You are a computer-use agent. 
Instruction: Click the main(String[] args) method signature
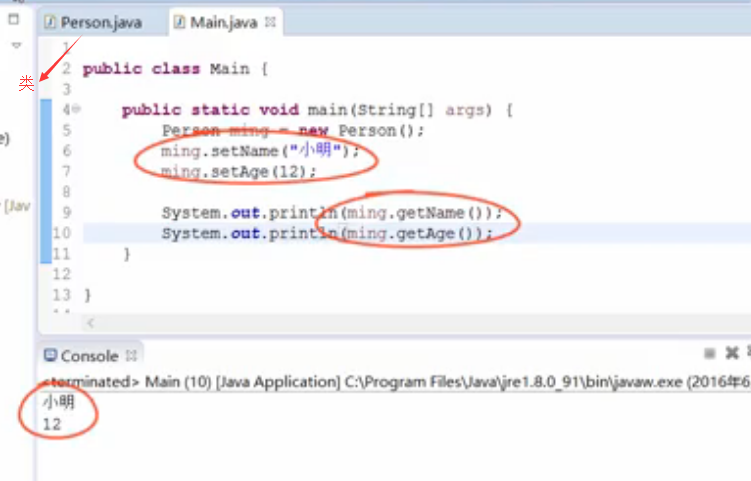(x=317, y=110)
